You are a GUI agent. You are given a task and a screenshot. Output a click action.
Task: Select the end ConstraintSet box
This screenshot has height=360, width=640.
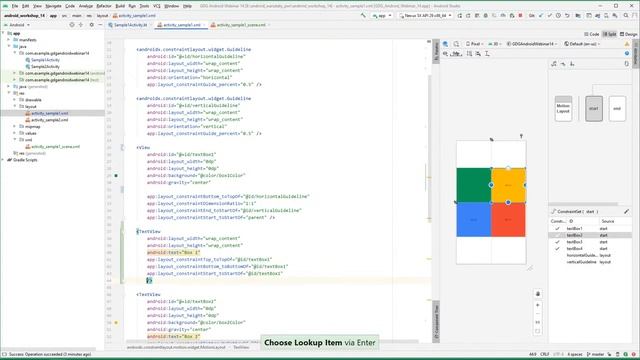point(617,109)
